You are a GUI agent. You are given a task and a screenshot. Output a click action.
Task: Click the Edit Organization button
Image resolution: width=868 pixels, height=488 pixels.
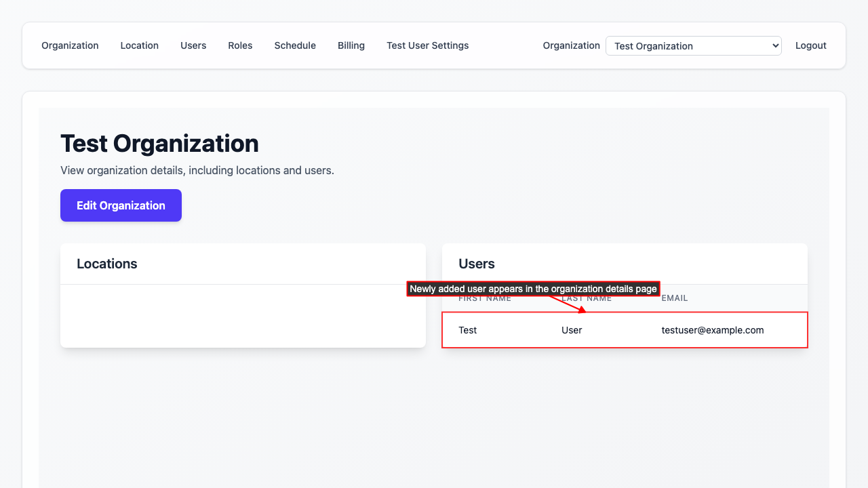pyautogui.click(x=121, y=205)
